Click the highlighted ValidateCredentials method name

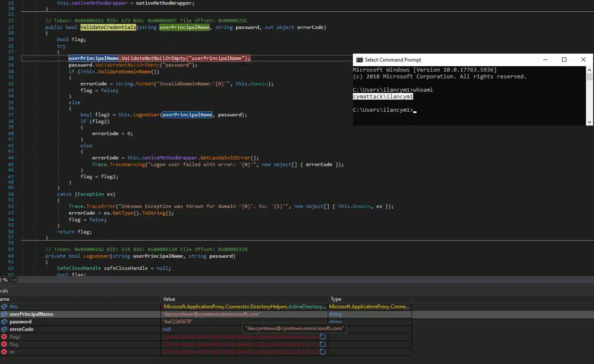[x=108, y=27]
